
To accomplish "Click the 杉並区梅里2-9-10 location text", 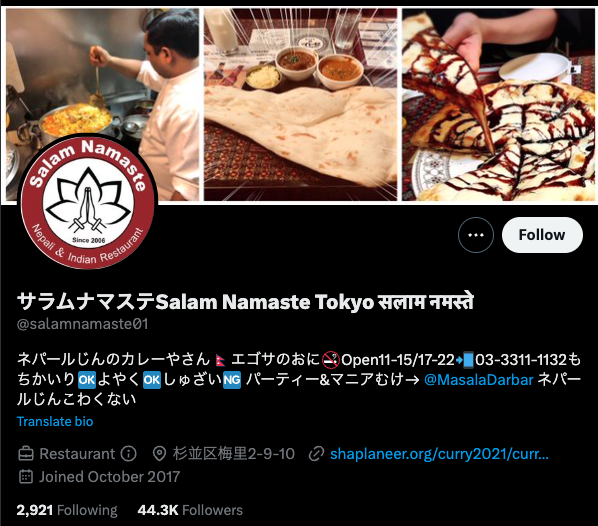I will 233,454.
